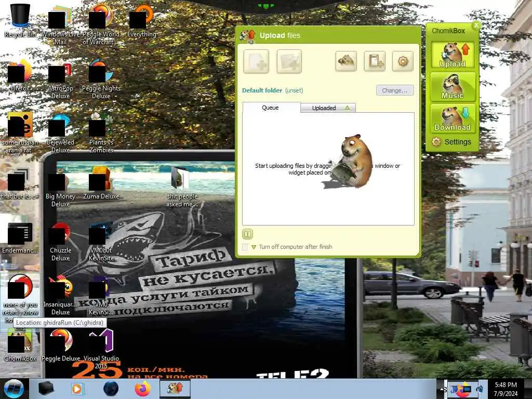Open the media player taskbar icon
Screen dimensions: 532x399
click(77, 389)
